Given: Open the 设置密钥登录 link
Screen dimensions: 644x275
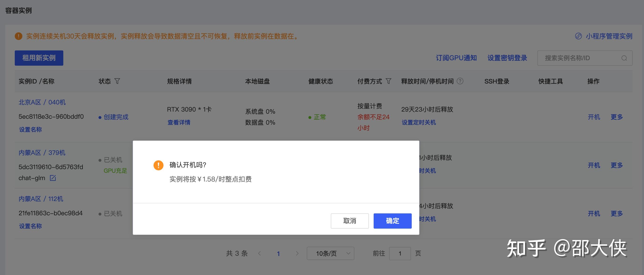Looking at the screenshot, I should (x=507, y=58).
